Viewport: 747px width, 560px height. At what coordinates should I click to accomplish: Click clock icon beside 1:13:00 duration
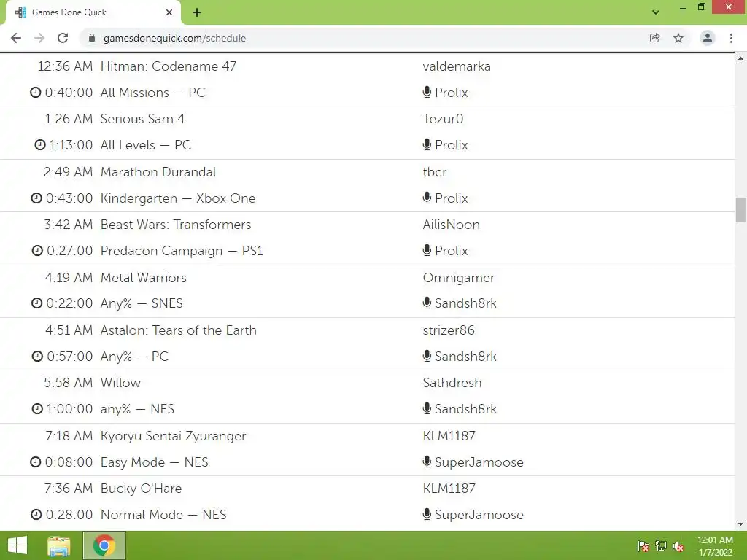pos(40,145)
